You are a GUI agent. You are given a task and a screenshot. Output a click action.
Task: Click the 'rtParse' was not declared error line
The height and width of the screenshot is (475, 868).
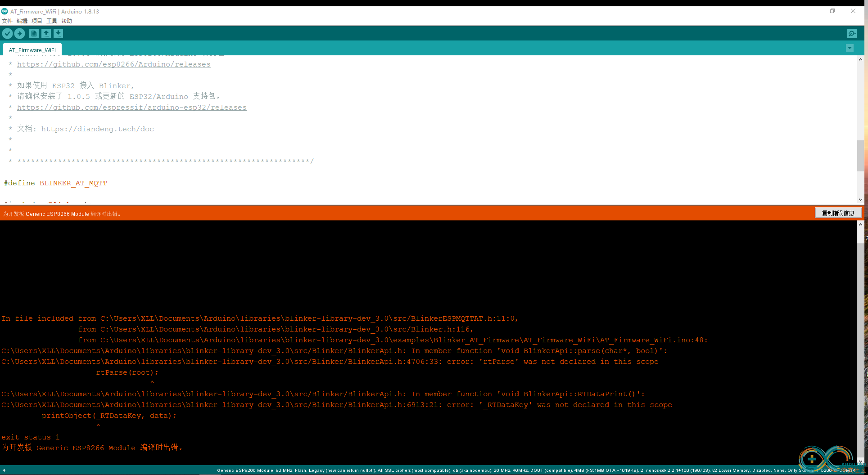tap(330, 362)
